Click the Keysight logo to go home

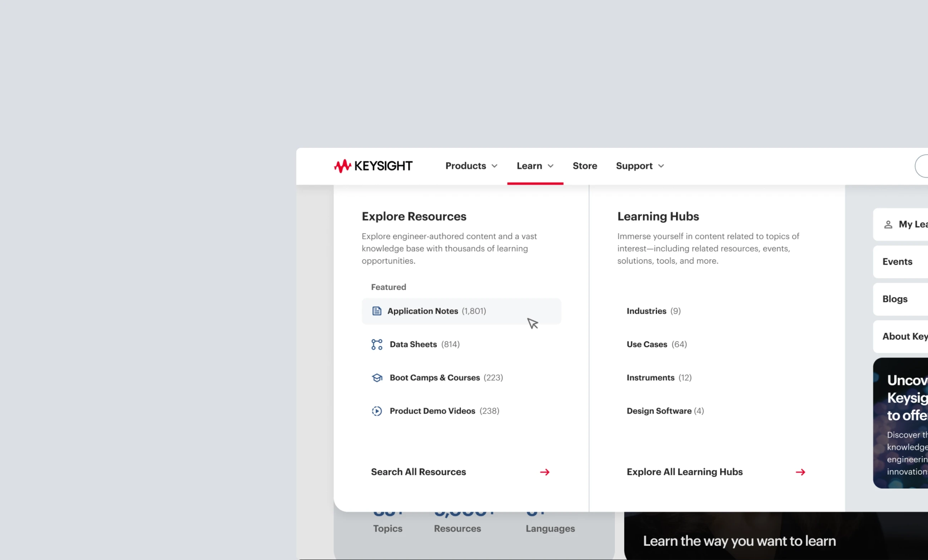point(373,165)
